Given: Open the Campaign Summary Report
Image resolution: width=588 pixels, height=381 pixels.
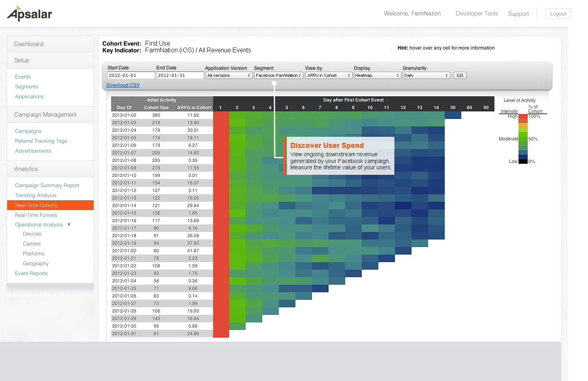Looking at the screenshot, I should tap(47, 186).
